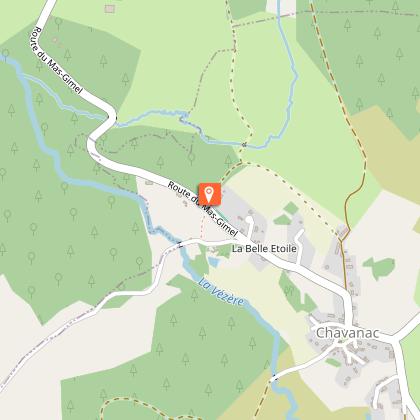Viewport: 420px width, 420px height.
Task: Click the grey residential block right of the pin
Action: point(243,213)
